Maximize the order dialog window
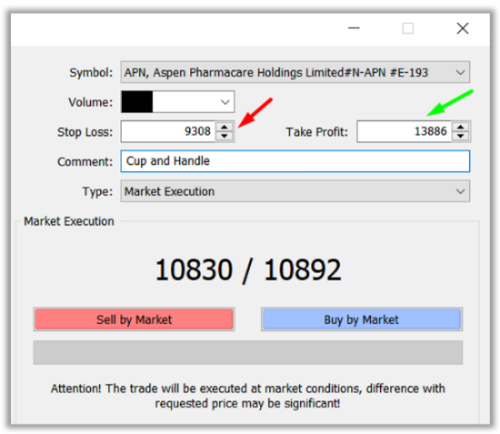500x434 pixels. tap(408, 28)
